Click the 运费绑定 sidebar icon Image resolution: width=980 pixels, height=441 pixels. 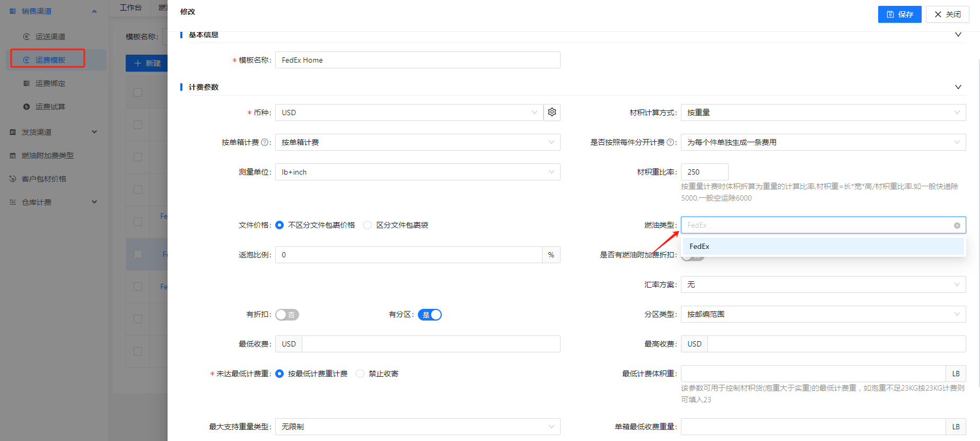pos(27,83)
